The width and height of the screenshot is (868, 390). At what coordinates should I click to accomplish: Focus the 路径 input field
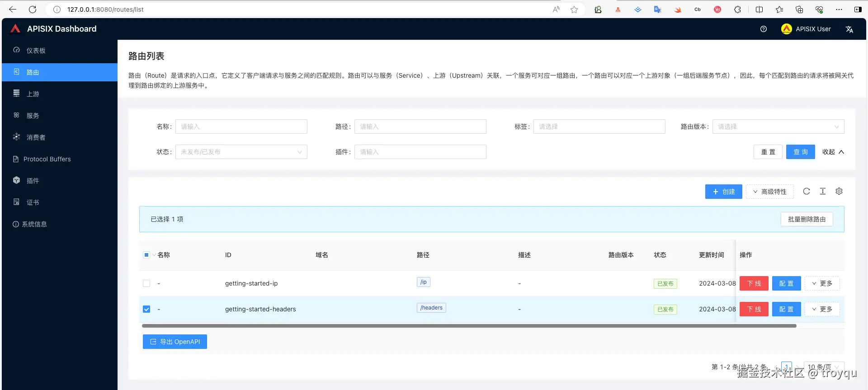420,127
